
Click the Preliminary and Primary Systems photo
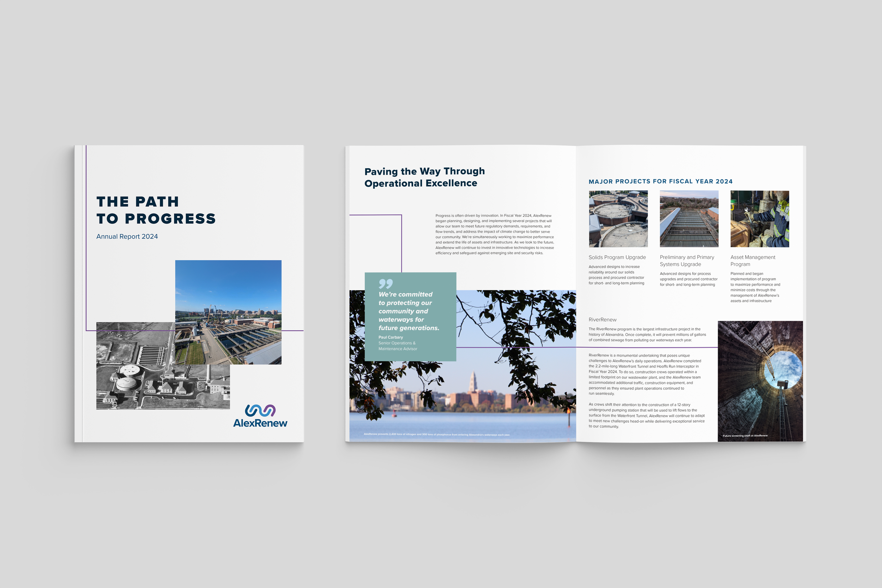coord(689,219)
